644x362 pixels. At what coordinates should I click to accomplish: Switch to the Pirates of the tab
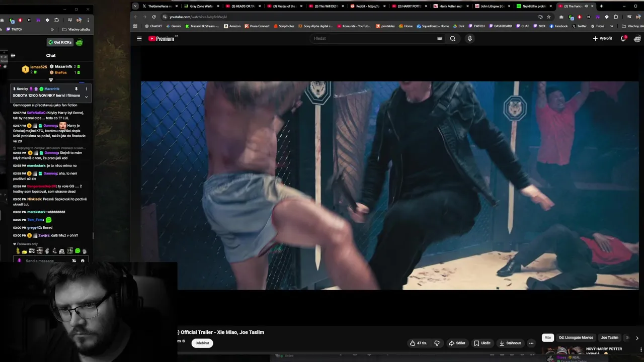point(284,6)
